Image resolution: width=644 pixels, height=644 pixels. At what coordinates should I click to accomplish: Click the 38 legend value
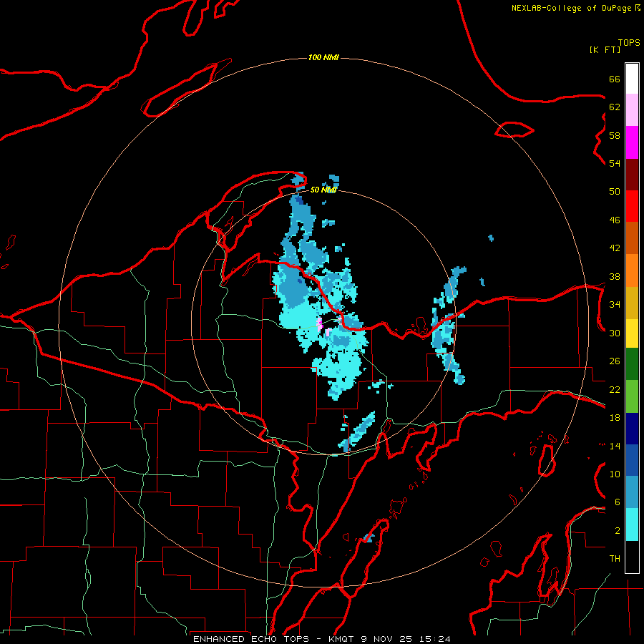point(615,276)
